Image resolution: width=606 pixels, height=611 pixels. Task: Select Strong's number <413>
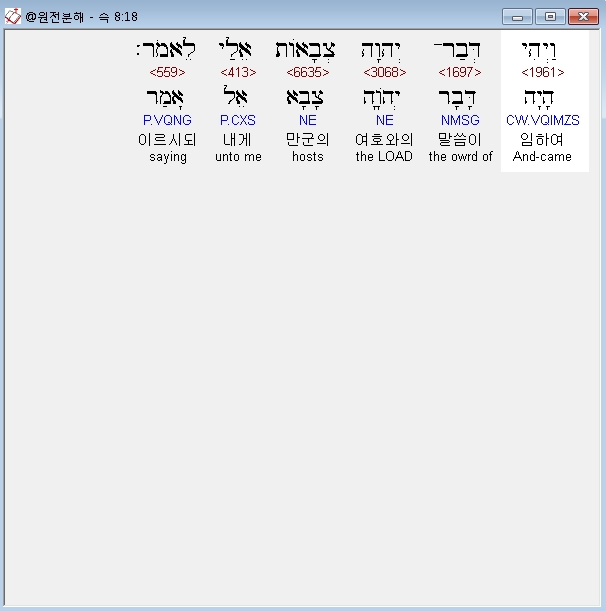pyautogui.click(x=238, y=72)
